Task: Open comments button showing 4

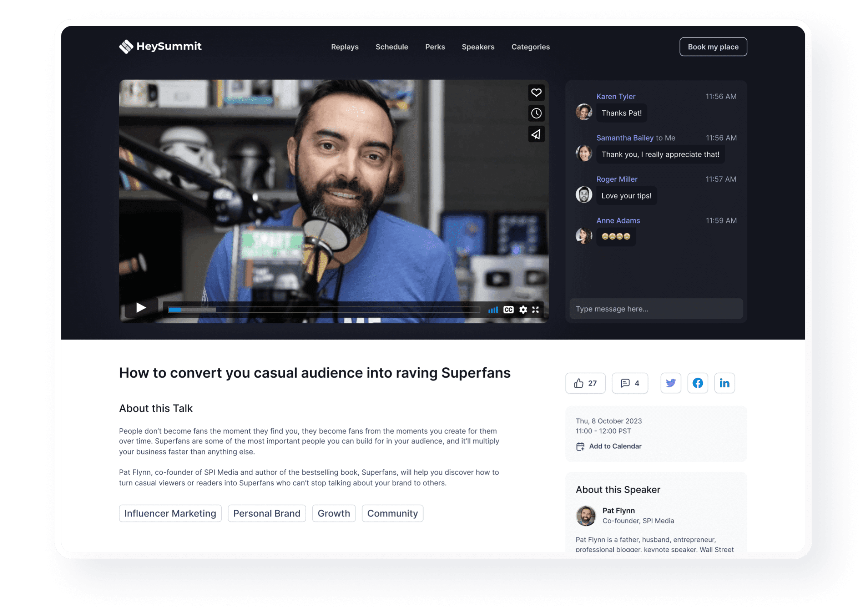Action: point(630,383)
